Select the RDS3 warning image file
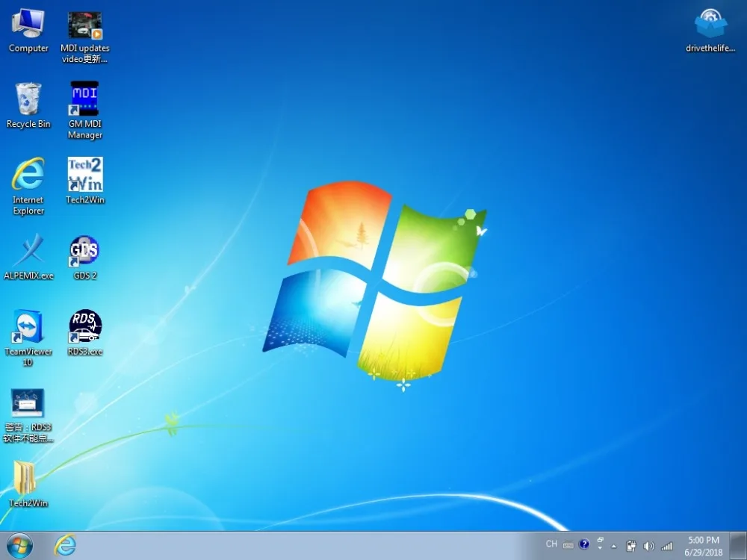The height and width of the screenshot is (560, 747). [x=28, y=415]
